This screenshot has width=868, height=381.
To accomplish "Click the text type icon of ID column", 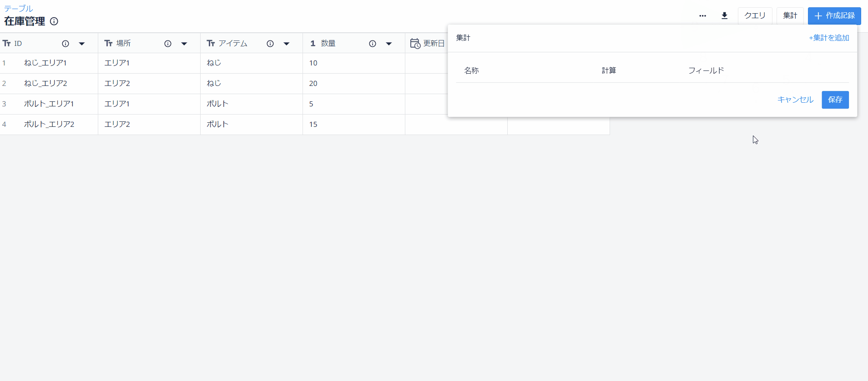I will click(7, 44).
